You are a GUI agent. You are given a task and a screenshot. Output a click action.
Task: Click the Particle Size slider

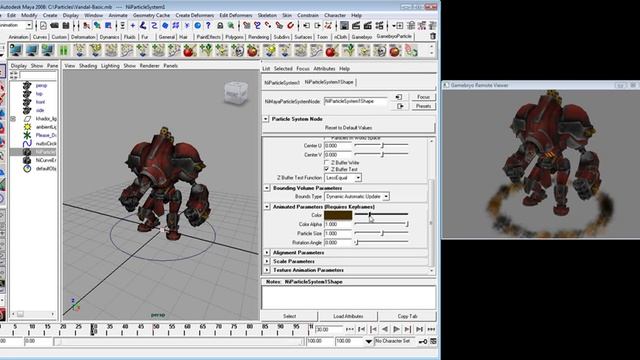tap(381, 233)
